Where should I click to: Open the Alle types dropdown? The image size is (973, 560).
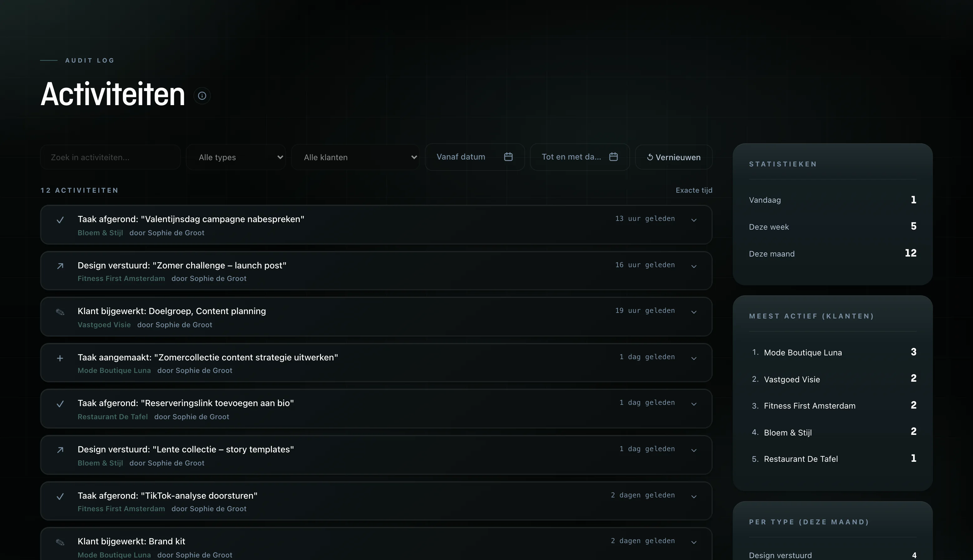pyautogui.click(x=236, y=157)
